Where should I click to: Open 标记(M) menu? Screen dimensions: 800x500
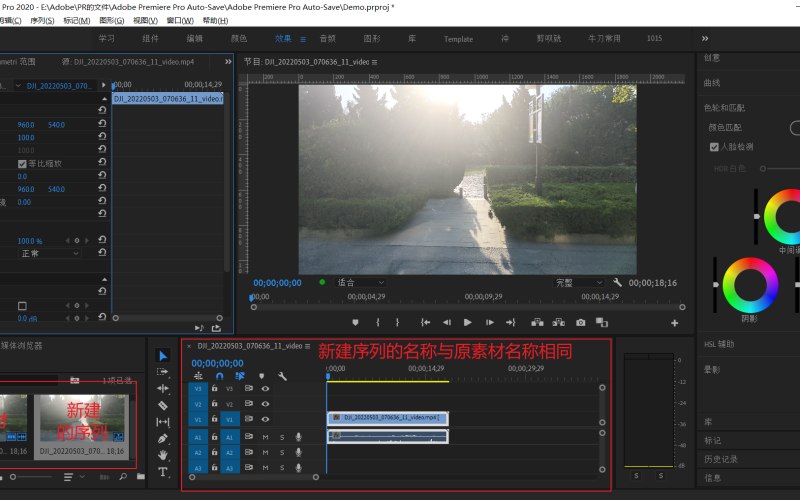click(x=77, y=20)
